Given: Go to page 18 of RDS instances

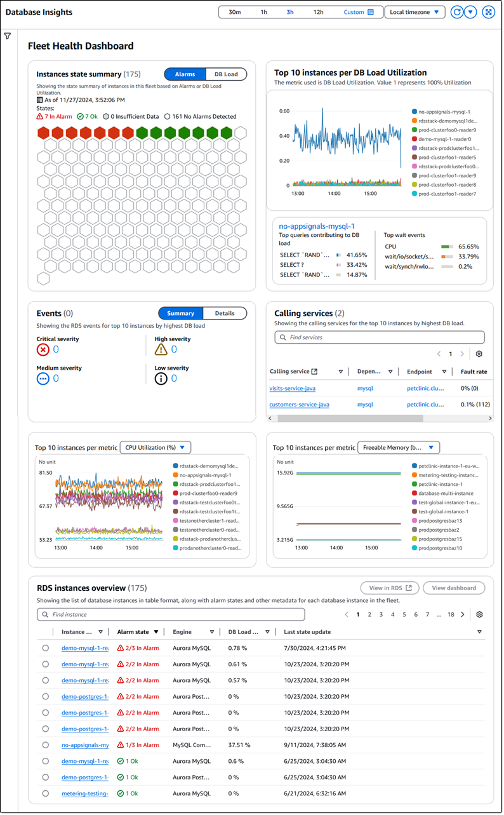Looking at the screenshot, I should 451,614.
